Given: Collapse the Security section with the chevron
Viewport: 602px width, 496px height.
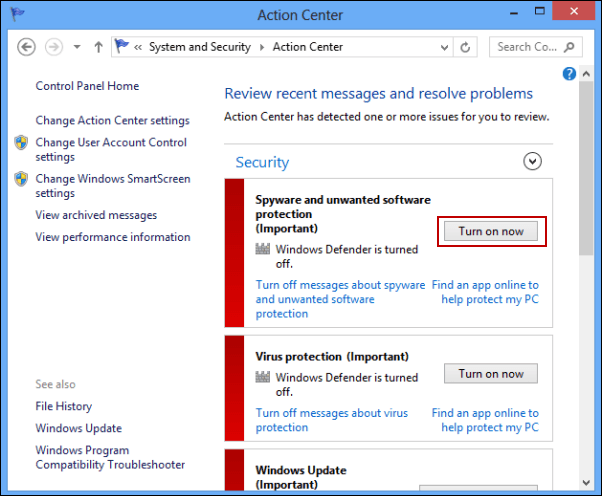Looking at the screenshot, I should [x=532, y=161].
